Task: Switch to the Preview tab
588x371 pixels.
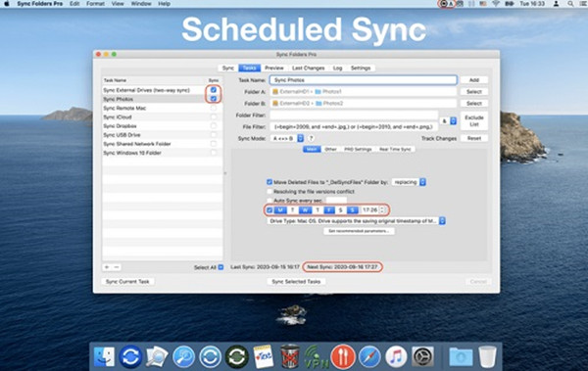Action: (x=274, y=68)
